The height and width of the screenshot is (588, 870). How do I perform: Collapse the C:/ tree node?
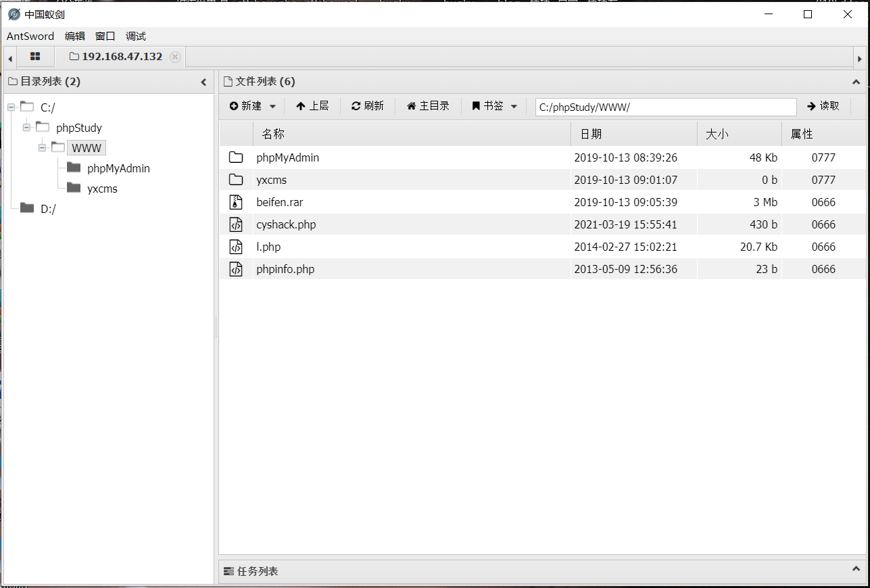pyautogui.click(x=11, y=107)
